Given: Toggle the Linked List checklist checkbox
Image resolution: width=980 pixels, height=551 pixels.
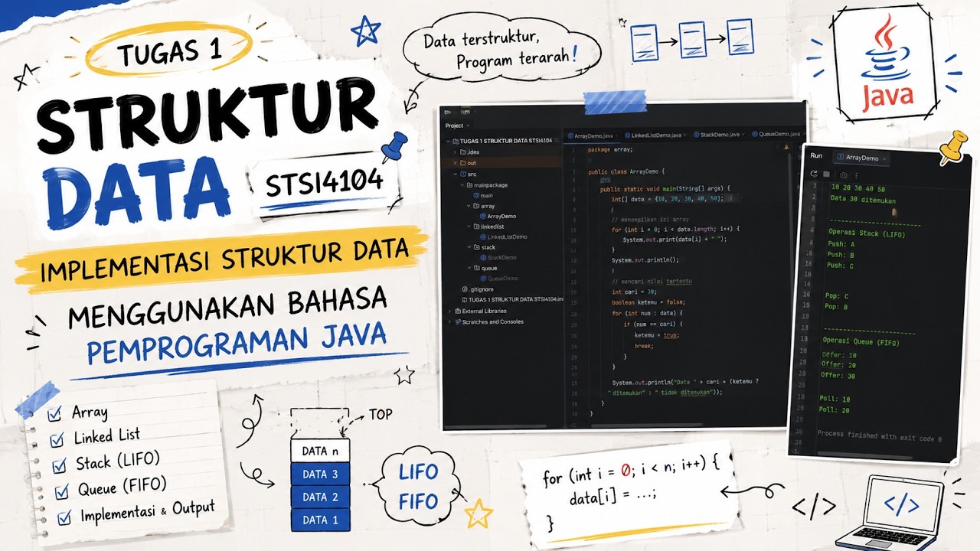Looking at the screenshot, I should pos(57,440).
